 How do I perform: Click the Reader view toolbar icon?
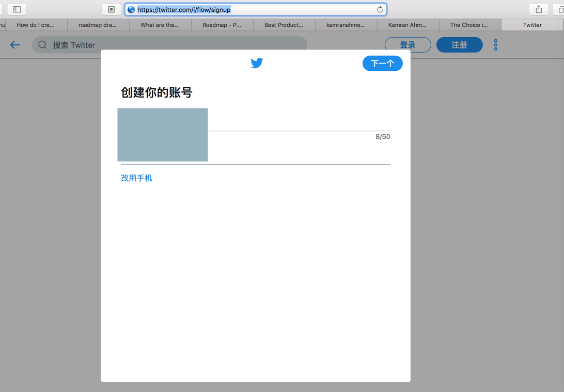pyautogui.click(x=111, y=9)
